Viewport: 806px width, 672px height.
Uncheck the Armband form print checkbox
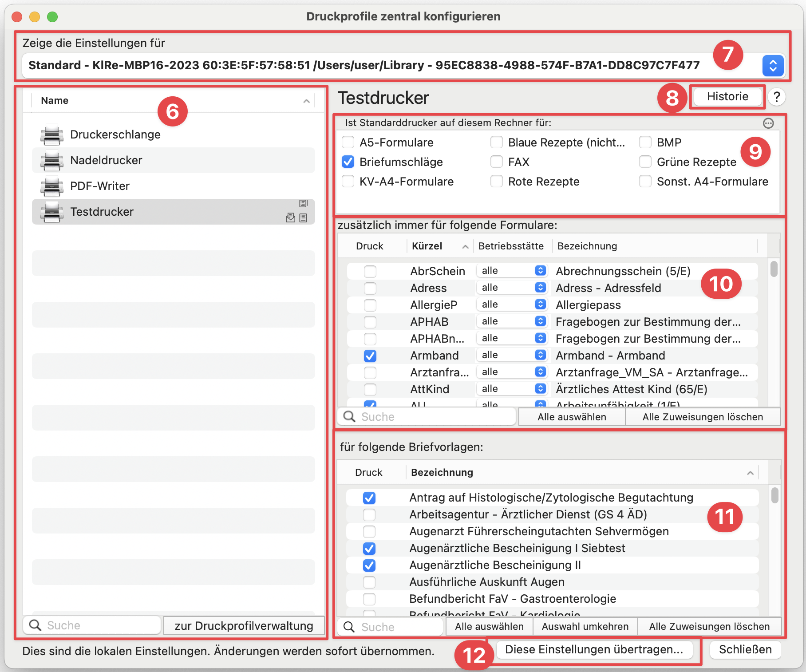pyautogui.click(x=370, y=356)
